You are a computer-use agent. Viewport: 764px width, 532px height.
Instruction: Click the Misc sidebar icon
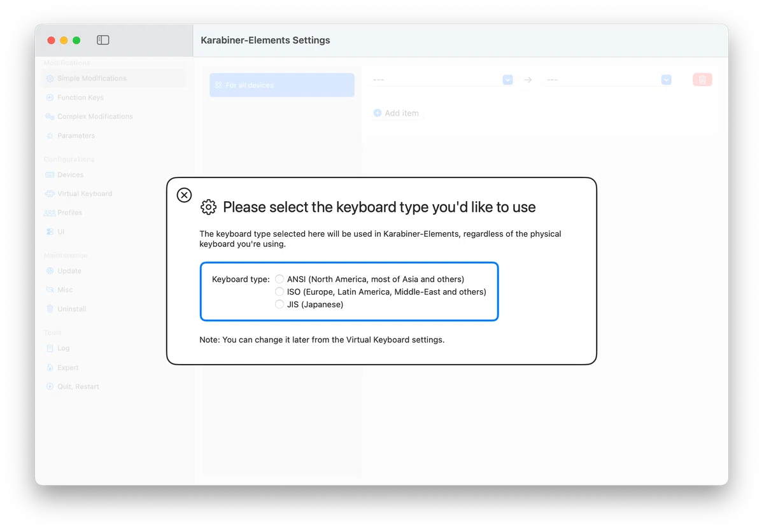pyautogui.click(x=50, y=290)
